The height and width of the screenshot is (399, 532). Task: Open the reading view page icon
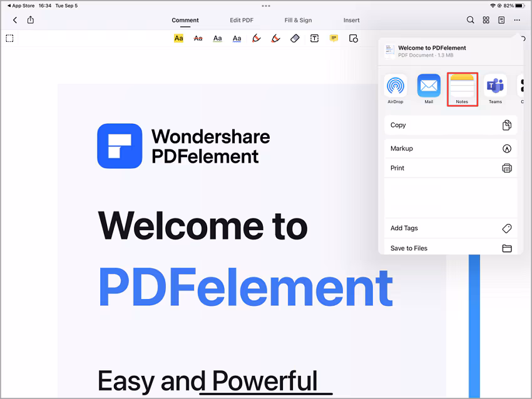(x=501, y=20)
